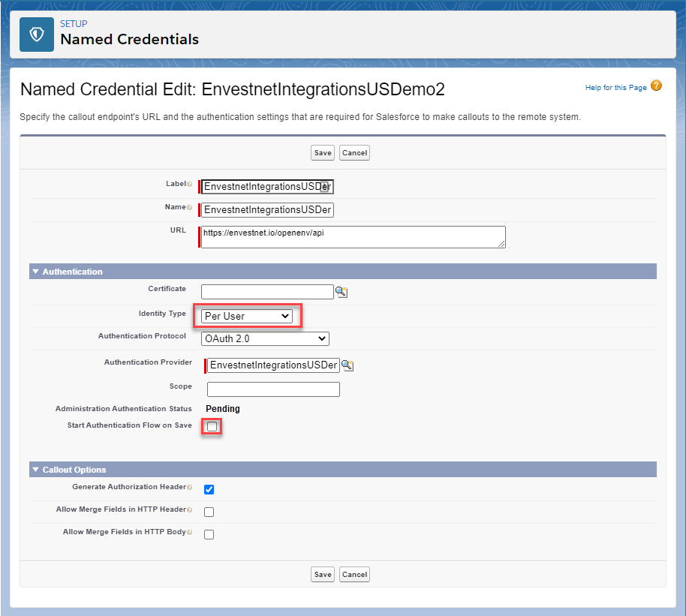Click the Administration Authentication Status label
The image size is (686, 616).
(x=123, y=409)
